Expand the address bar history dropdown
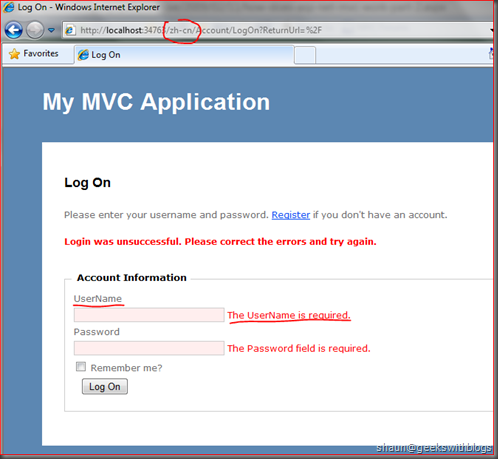498x459 pixels. coord(492,30)
